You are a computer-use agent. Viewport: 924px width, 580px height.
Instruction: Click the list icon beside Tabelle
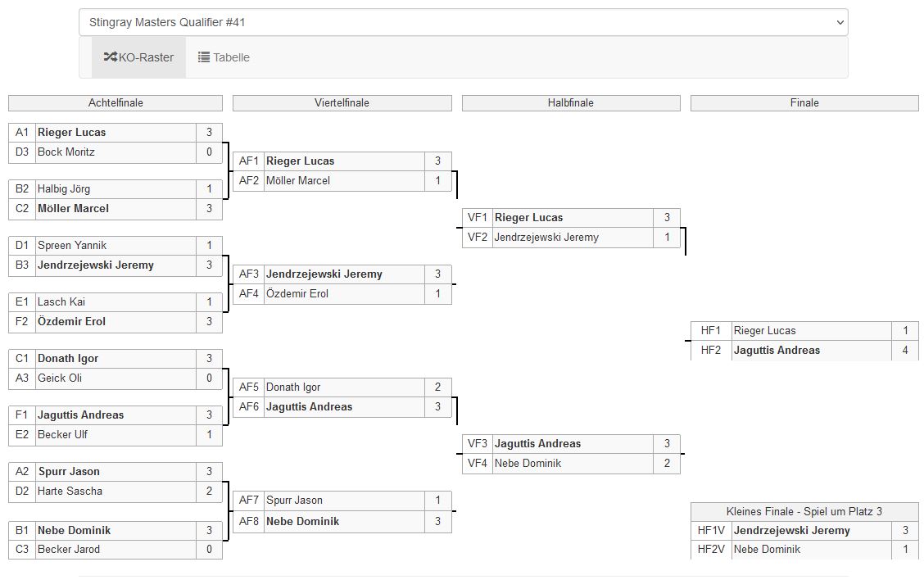(x=204, y=57)
